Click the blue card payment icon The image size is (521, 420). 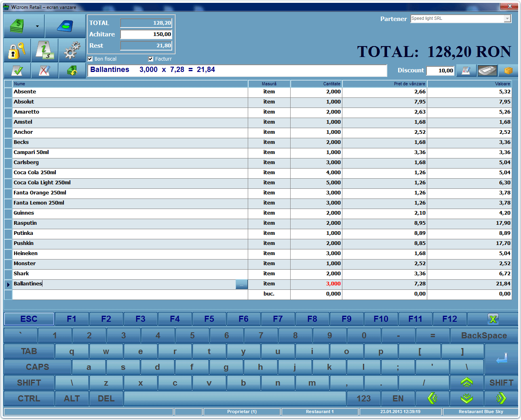65,26
